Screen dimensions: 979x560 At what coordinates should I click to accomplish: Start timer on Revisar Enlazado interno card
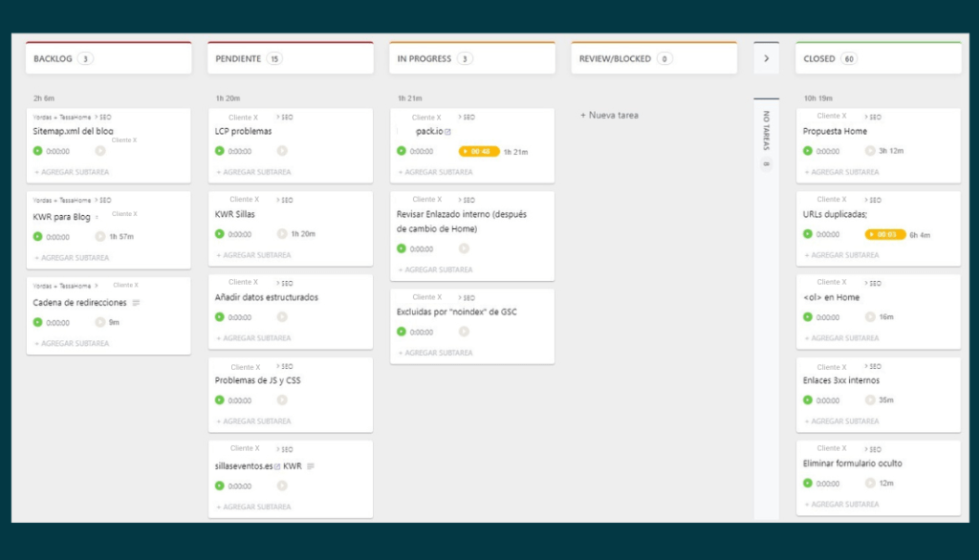click(x=464, y=248)
